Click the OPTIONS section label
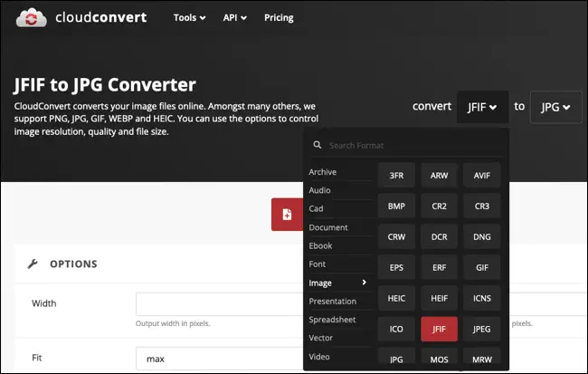This screenshot has width=588, height=374. coord(73,264)
